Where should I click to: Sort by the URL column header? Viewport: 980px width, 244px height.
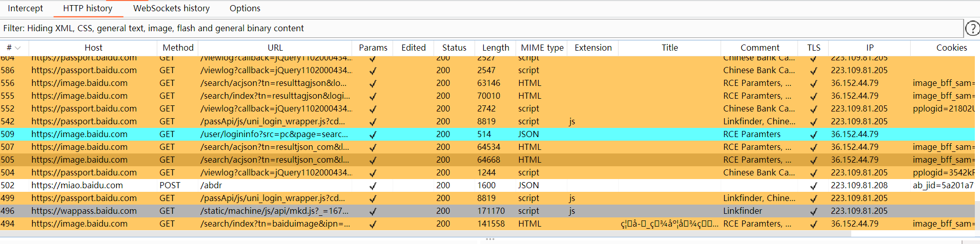pyautogui.click(x=275, y=48)
